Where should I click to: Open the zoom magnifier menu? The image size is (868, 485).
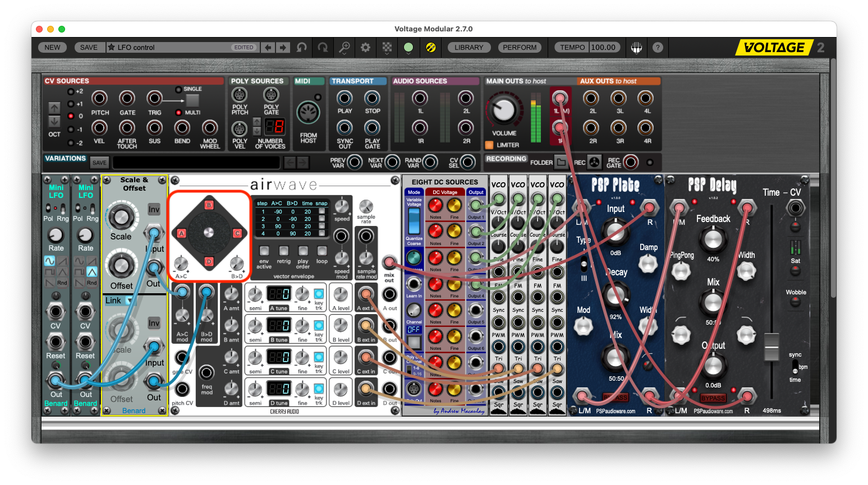point(344,48)
